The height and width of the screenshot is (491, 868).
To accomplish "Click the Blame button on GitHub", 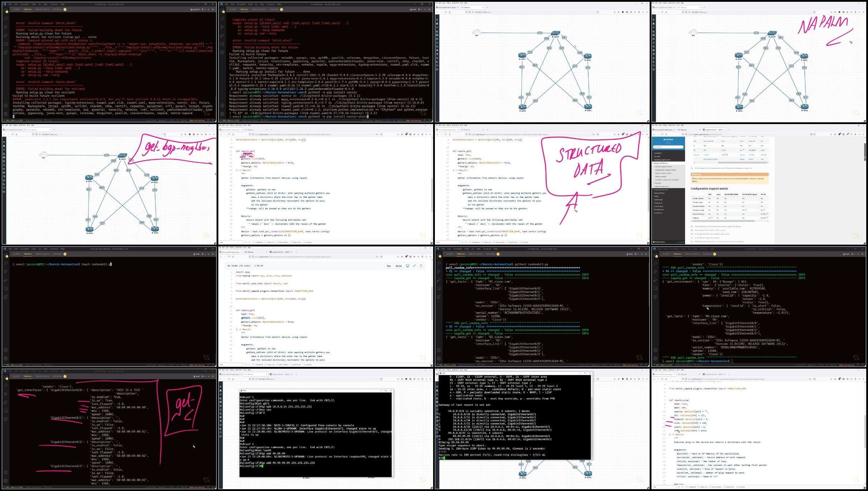I will (398, 266).
